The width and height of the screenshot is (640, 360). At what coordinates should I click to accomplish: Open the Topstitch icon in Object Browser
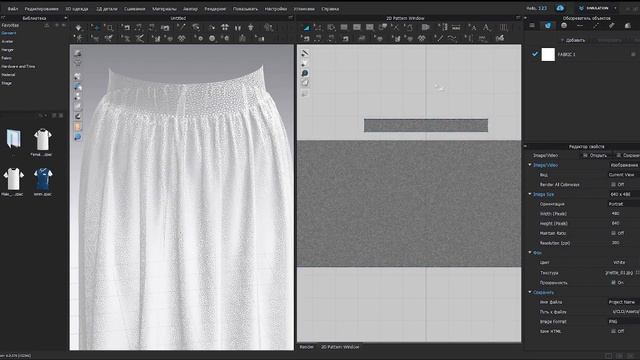[596, 26]
